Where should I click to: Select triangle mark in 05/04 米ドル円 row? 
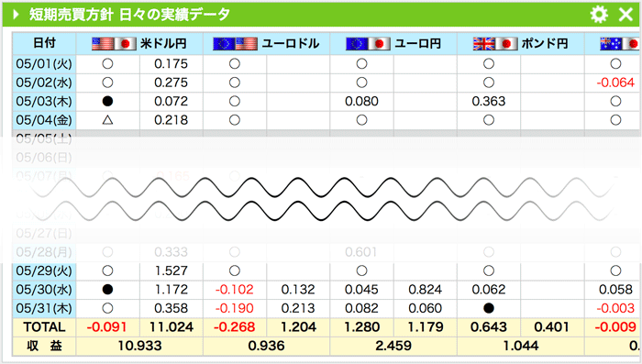click(x=107, y=120)
